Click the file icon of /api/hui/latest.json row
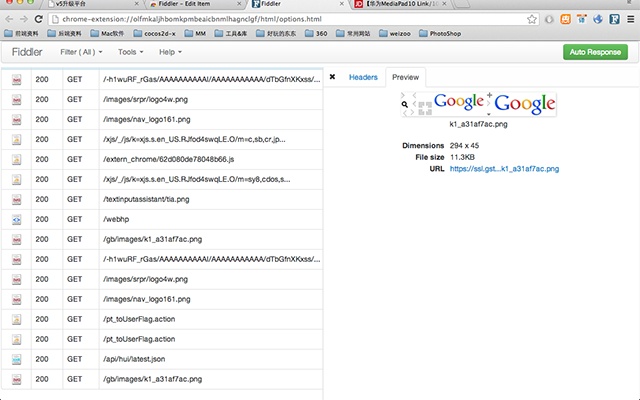Viewport: 640px width, 400px height. pyautogui.click(x=16, y=360)
